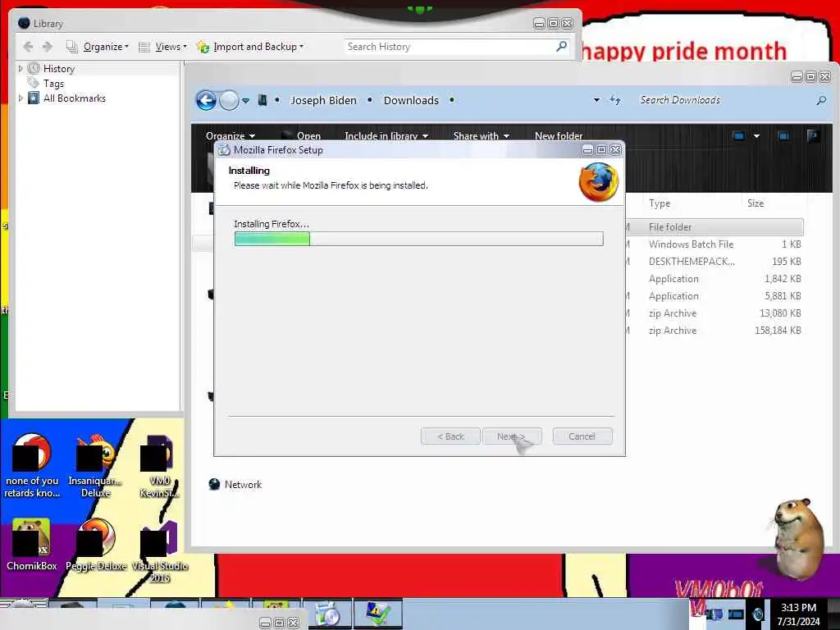Open the Insaniquarium Deluxe desktop icon
840x630 pixels.
coord(96,466)
